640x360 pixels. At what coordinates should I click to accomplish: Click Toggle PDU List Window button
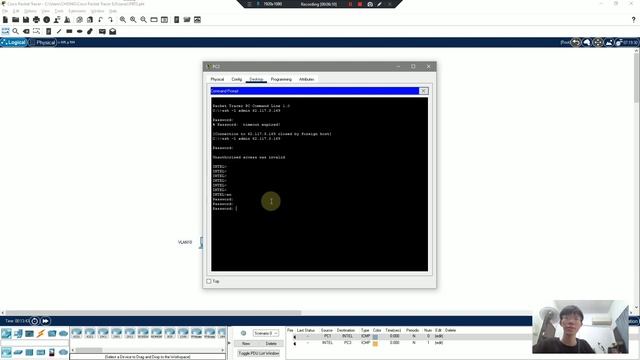tap(259, 353)
